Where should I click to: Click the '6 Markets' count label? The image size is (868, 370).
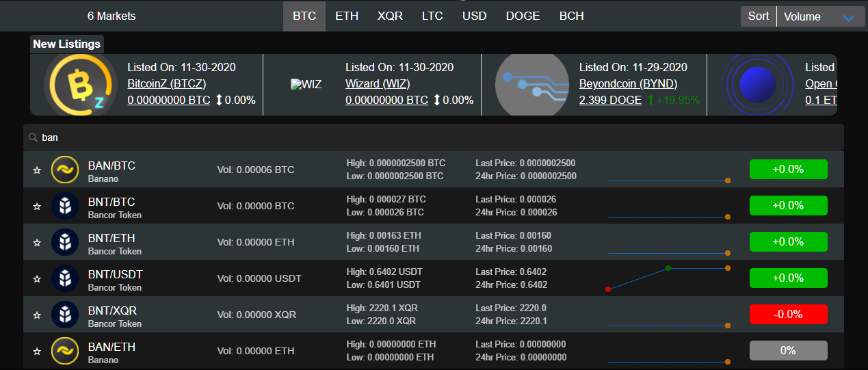point(111,16)
